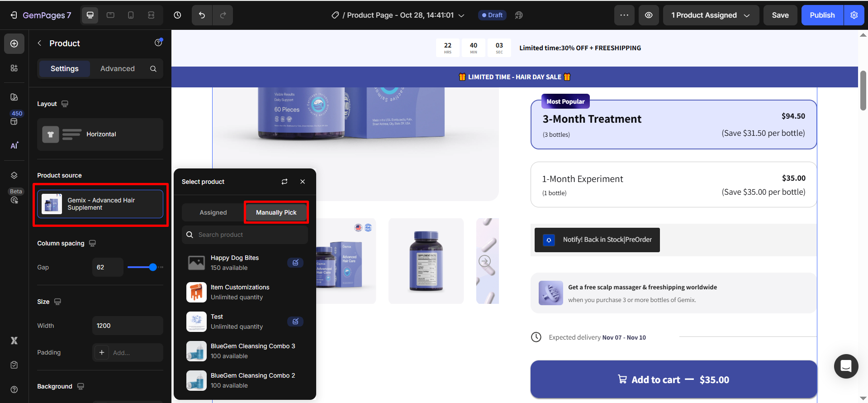Image resolution: width=868 pixels, height=403 pixels.
Task: Switch to the Advanced tab
Action: click(118, 68)
